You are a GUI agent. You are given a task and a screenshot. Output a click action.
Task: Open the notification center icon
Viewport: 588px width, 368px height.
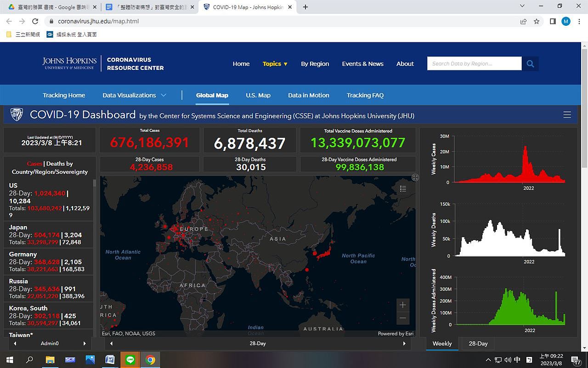tap(575, 360)
